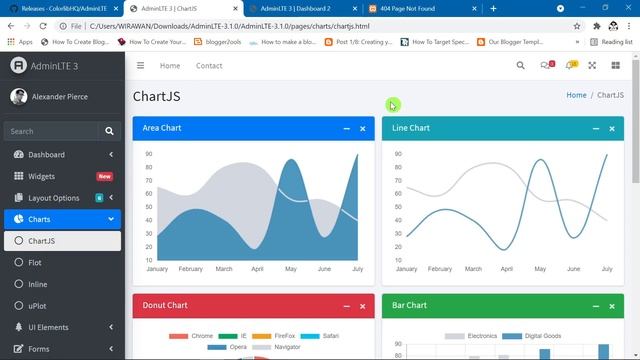This screenshot has height=360, width=640.
Task: Click the page vertical scrollbar thumb
Action: click(636, 121)
